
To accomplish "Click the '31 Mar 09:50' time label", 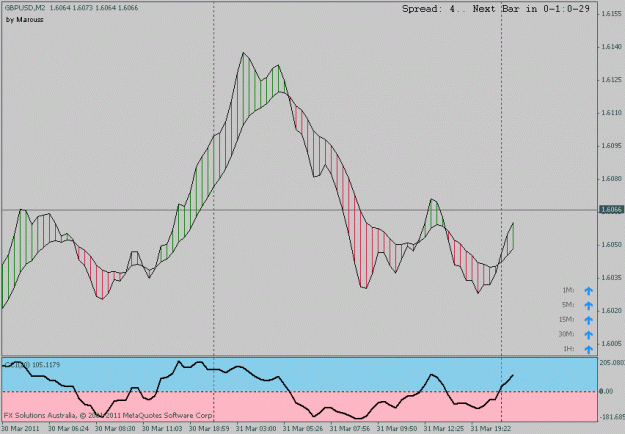I will tap(397, 429).
